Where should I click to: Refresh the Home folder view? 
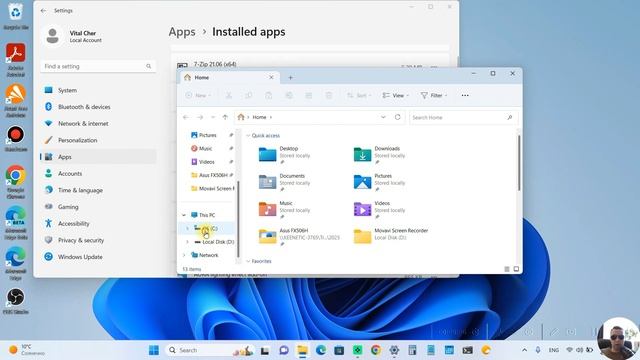398,117
